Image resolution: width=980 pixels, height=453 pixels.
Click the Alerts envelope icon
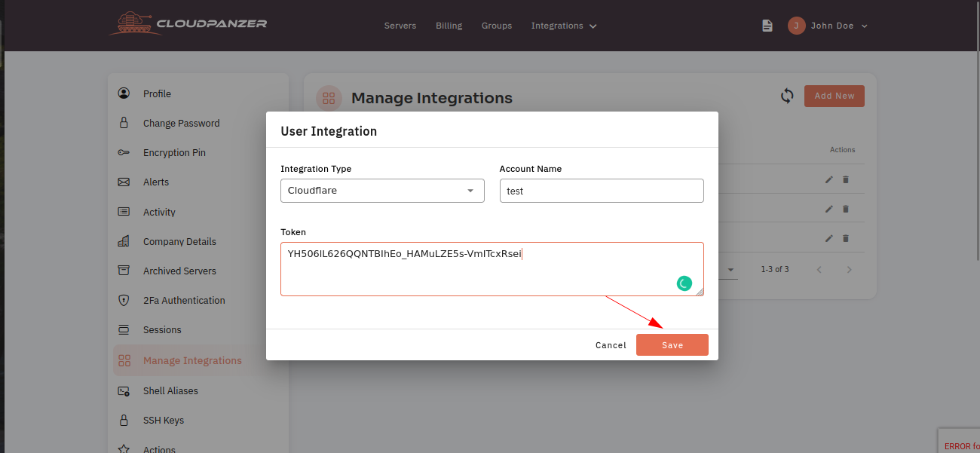click(124, 182)
